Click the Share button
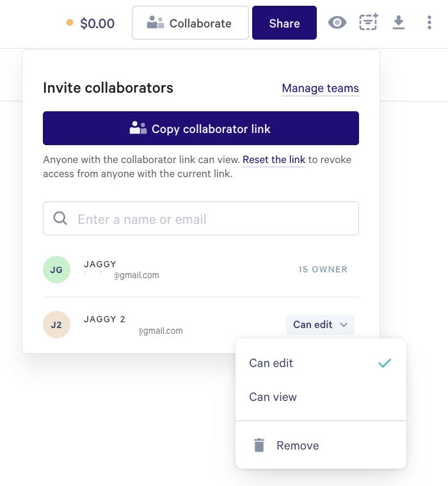This screenshot has height=486, width=448. (285, 22)
